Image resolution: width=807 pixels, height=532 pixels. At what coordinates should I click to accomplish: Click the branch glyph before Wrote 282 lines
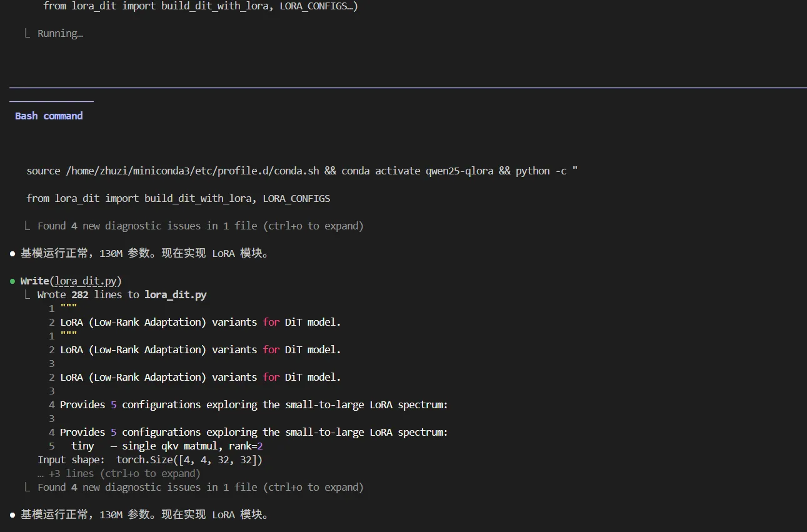28,295
